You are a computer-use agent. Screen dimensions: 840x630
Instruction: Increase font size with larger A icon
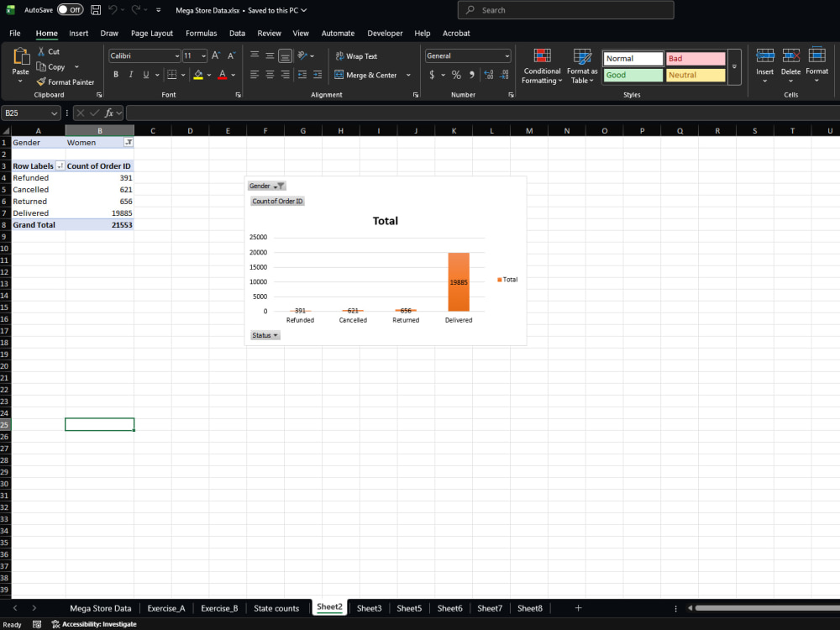[x=215, y=55]
